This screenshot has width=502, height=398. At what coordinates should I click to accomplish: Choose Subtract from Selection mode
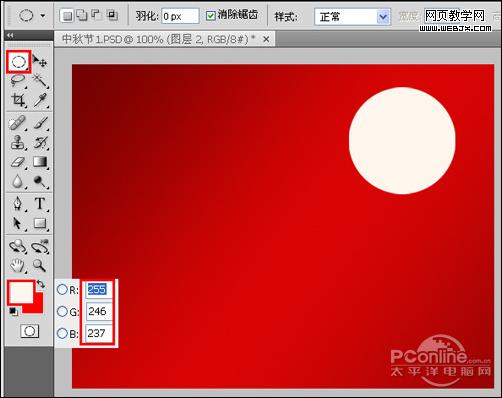coord(97,15)
